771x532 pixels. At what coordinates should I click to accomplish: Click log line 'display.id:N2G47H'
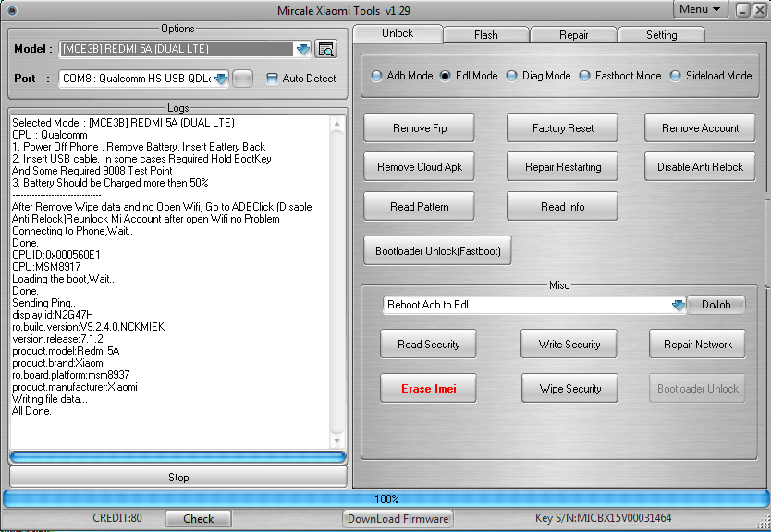(x=53, y=315)
